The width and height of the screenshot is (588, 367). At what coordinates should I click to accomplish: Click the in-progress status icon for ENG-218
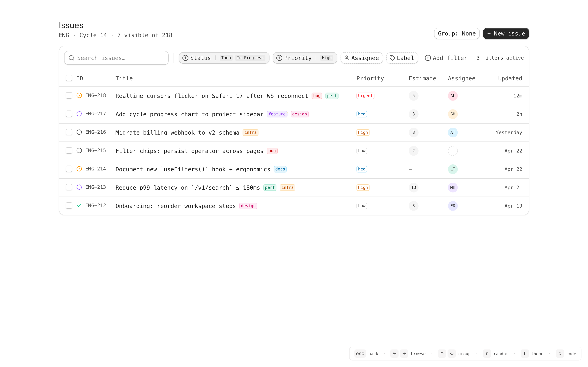coord(79,96)
